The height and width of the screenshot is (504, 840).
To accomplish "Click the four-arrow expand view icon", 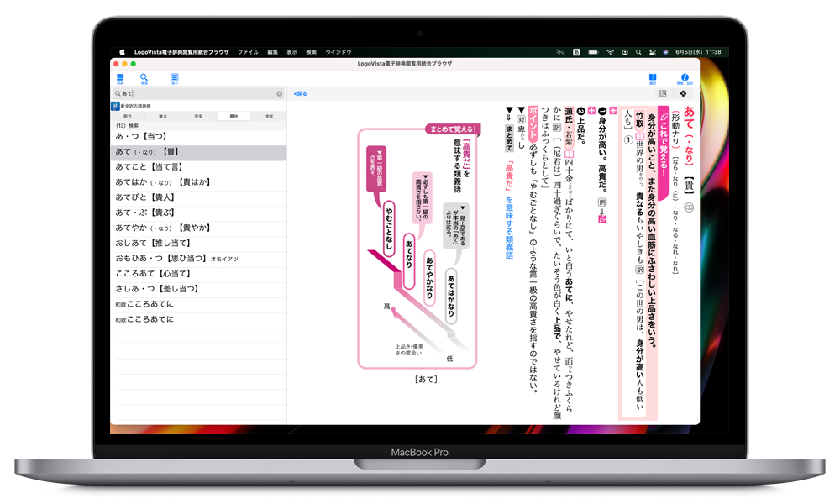I will pos(683,93).
